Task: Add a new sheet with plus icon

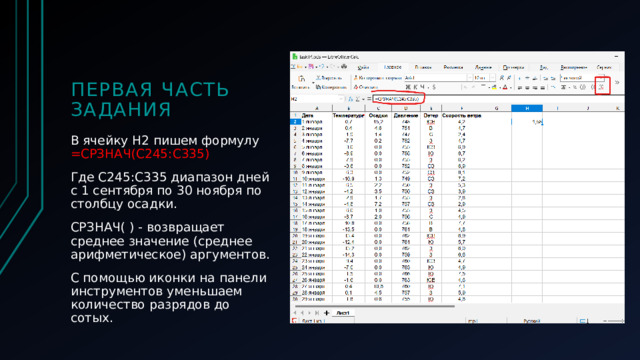Action: point(326,313)
